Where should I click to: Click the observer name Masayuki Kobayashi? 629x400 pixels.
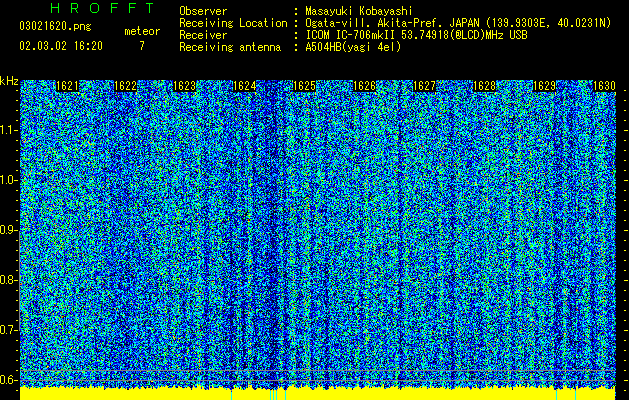pyautogui.click(x=359, y=11)
